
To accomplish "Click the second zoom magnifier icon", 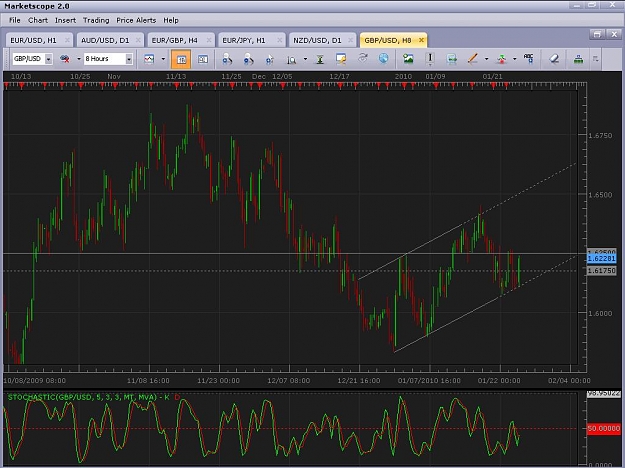I will pos(249,59).
